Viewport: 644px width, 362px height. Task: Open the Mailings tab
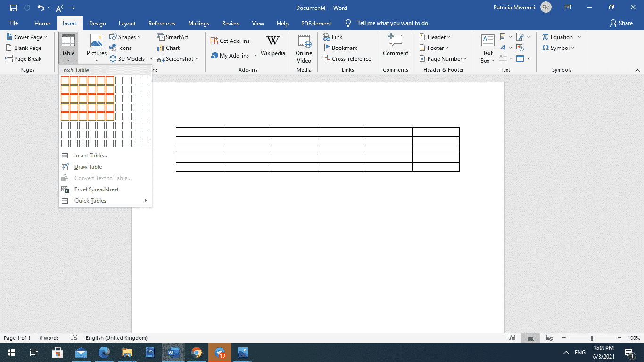[198, 23]
